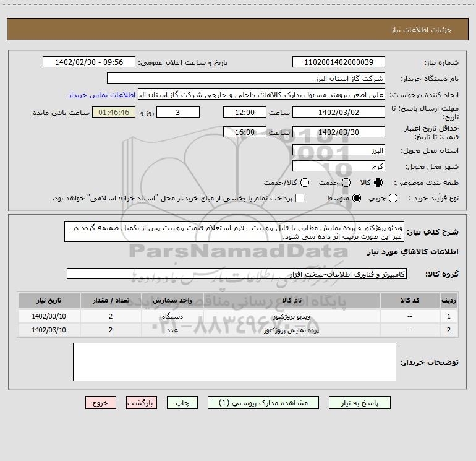This screenshot has height=461, width=476.
Task: Click the quantity cell in پرده نمایش پروژکتور row
Action: click(111, 330)
